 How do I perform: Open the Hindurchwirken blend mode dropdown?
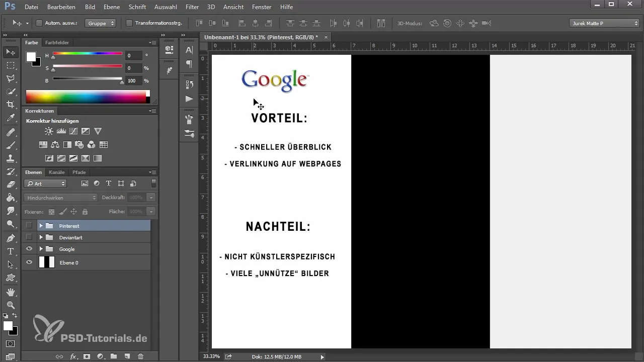tap(60, 198)
